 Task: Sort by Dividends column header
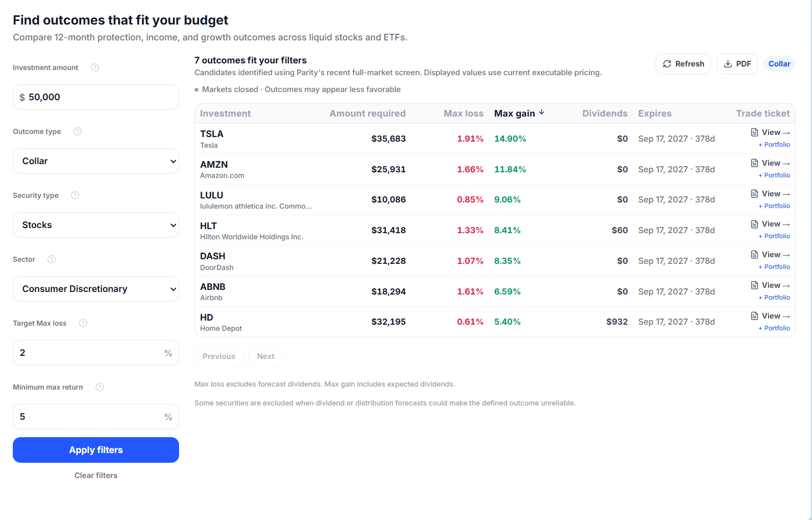[x=605, y=114]
